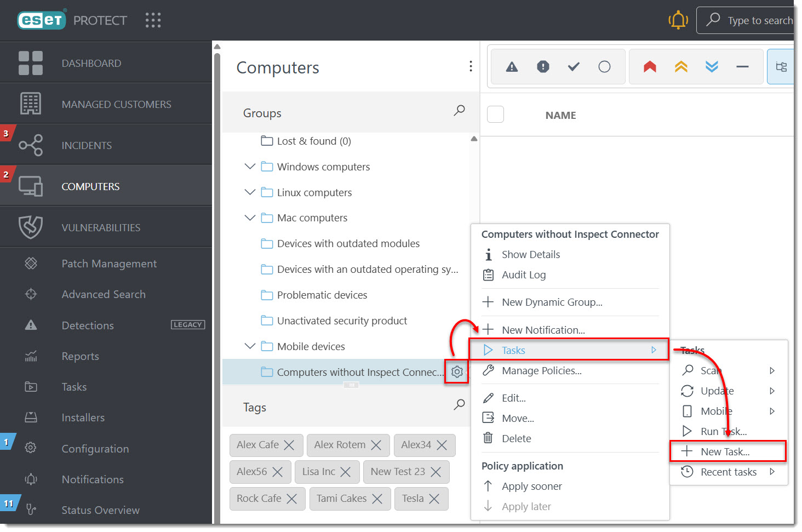Open the ESET app launcher dots grid

(153, 20)
